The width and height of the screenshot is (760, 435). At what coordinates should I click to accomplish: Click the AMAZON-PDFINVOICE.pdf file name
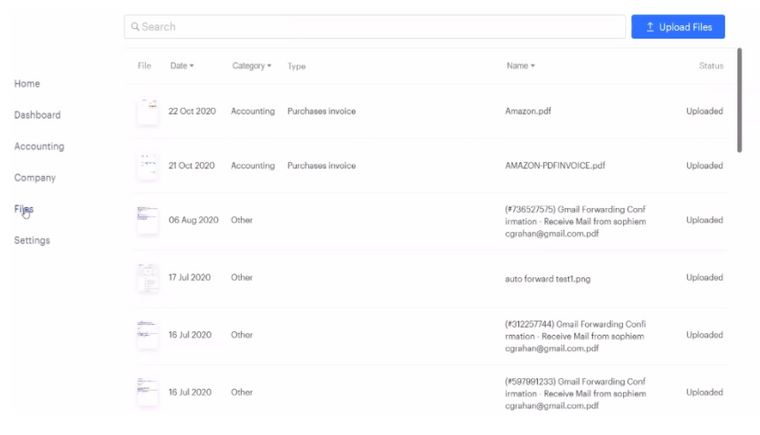(x=555, y=166)
